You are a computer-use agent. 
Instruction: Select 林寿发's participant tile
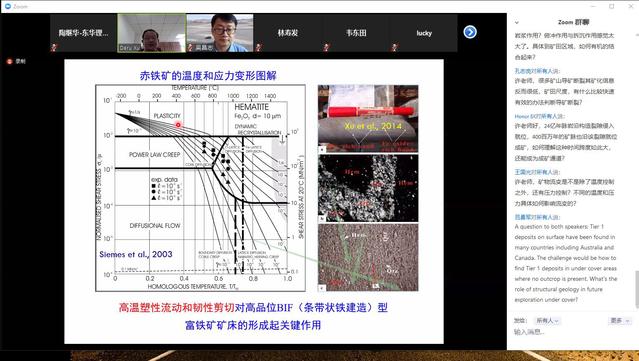tap(287, 33)
